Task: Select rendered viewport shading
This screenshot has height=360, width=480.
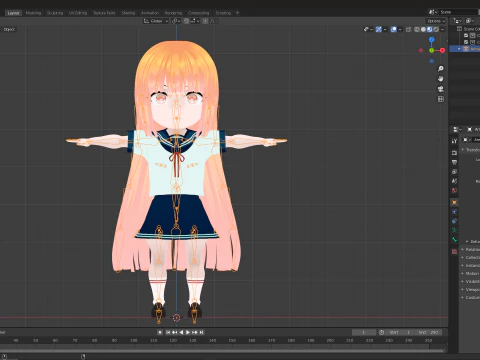Action: coord(436,29)
